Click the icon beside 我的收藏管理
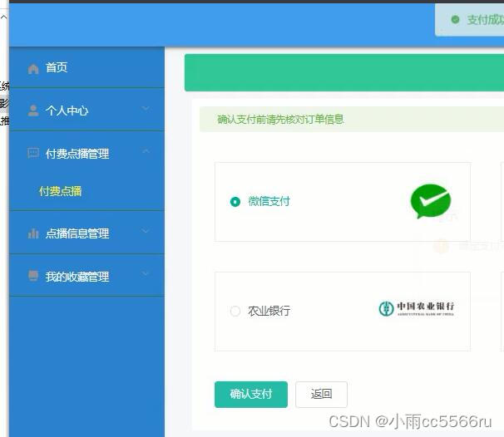The width and height of the screenshot is (504, 437). 33,276
